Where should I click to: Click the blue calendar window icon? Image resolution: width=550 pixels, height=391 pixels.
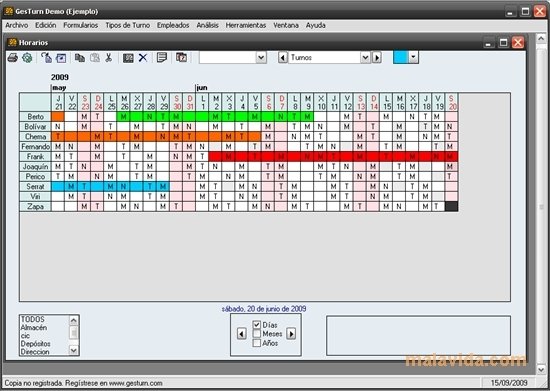[61, 58]
